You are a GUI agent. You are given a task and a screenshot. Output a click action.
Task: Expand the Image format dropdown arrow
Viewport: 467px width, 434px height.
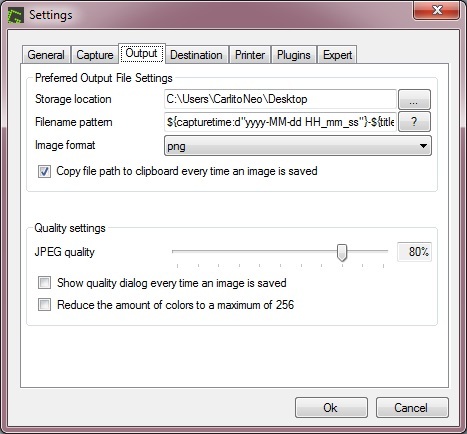coord(423,146)
